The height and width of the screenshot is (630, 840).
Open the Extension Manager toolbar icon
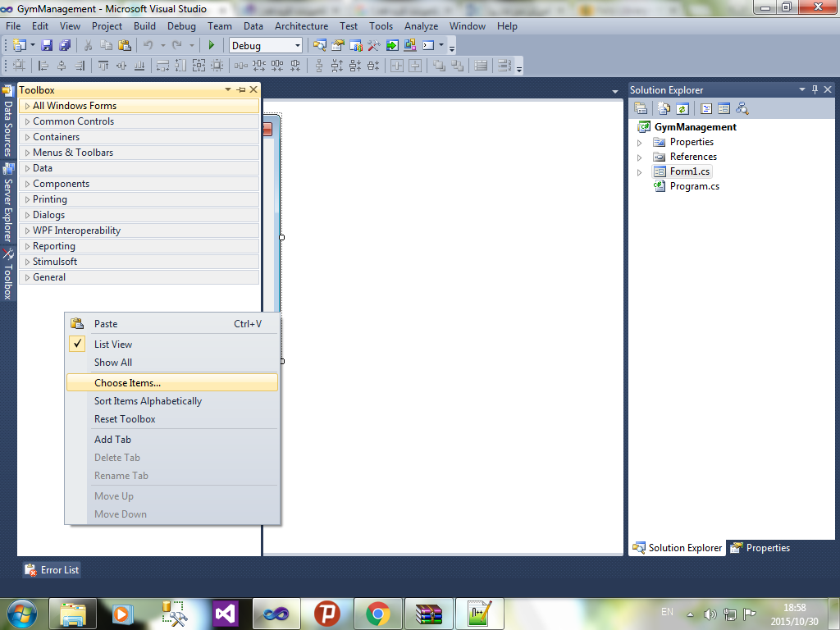(x=410, y=46)
